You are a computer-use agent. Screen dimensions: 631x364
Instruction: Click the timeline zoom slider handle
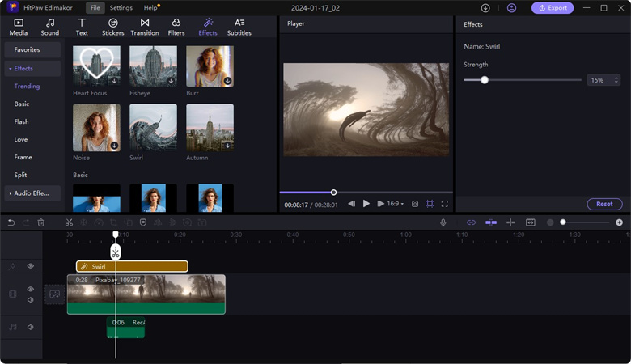[x=563, y=222]
